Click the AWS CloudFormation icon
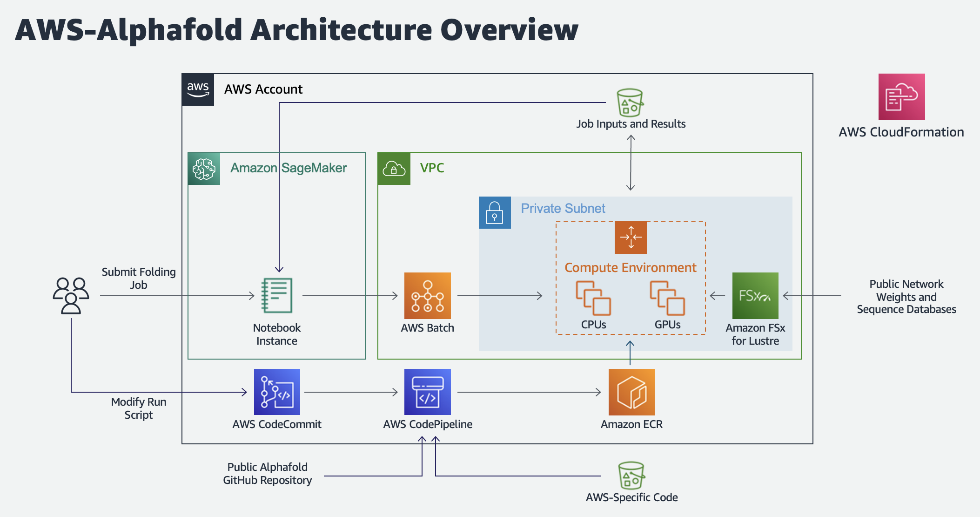Viewport: 980px width, 517px height. (901, 97)
